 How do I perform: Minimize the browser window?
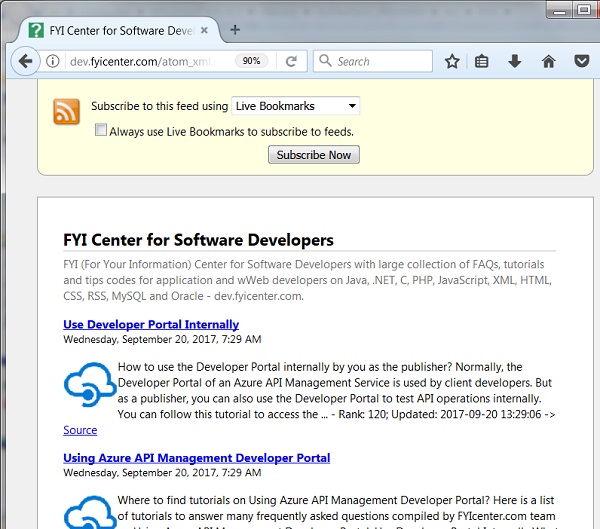pyautogui.click(x=559, y=11)
